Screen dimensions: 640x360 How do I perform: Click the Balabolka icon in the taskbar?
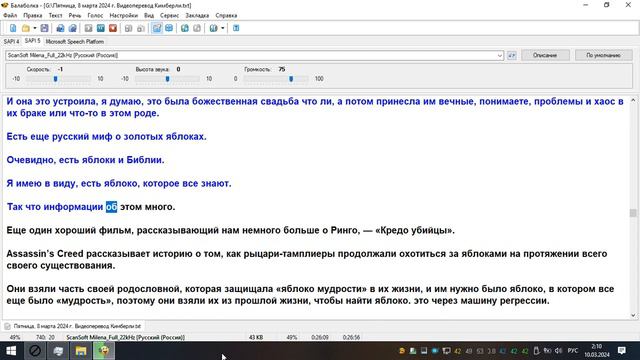pyautogui.click(x=104, y=351)
